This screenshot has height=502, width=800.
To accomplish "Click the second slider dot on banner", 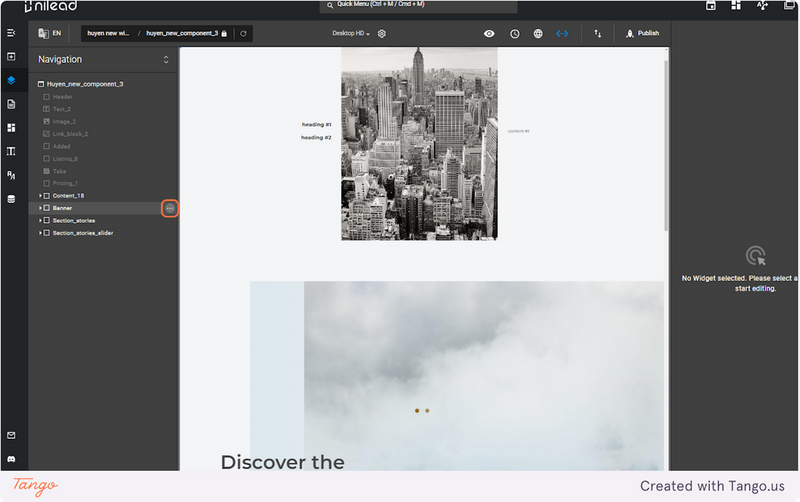I will pyautogui.click(x=427, y=411).
